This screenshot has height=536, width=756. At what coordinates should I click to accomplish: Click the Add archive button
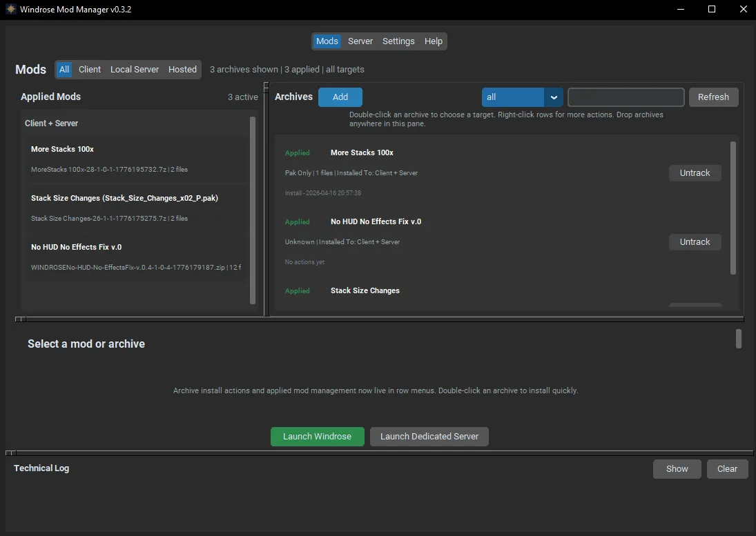(x=340, y=97)
